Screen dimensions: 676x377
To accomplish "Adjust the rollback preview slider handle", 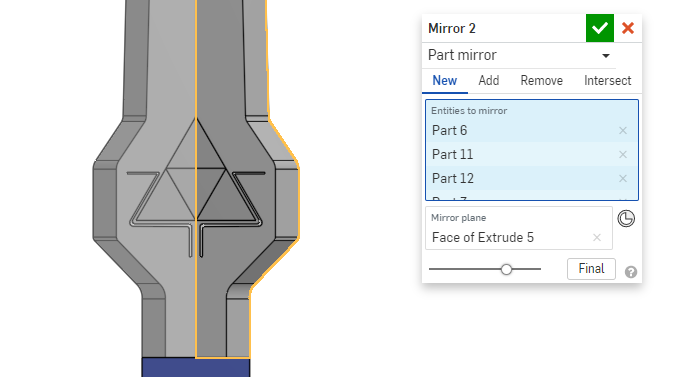I will coord(506,269).
